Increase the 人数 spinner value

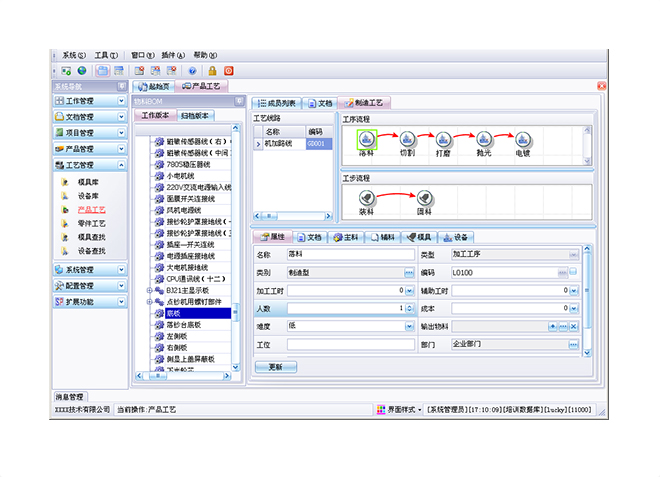coord(410,305)
